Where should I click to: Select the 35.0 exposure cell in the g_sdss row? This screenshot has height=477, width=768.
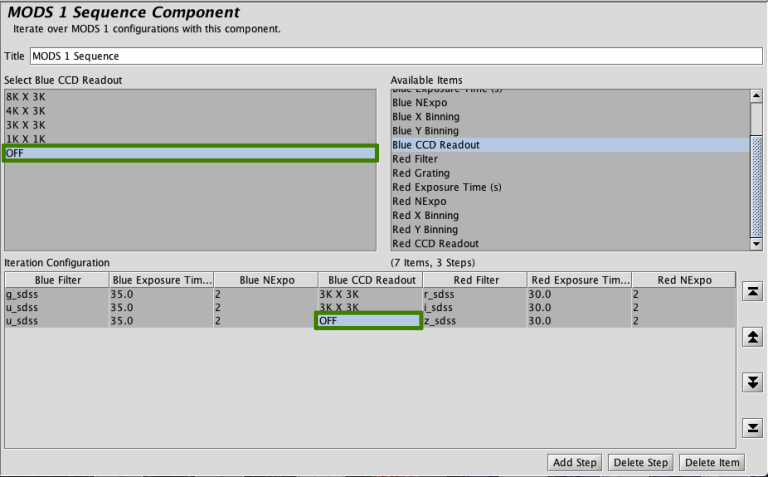(162, 294)
